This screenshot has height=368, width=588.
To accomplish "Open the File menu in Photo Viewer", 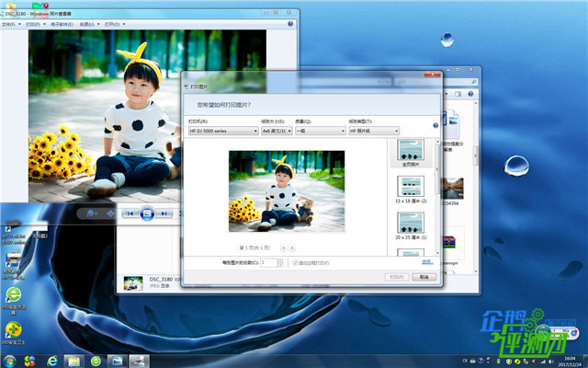I will (x=9, y=24).
